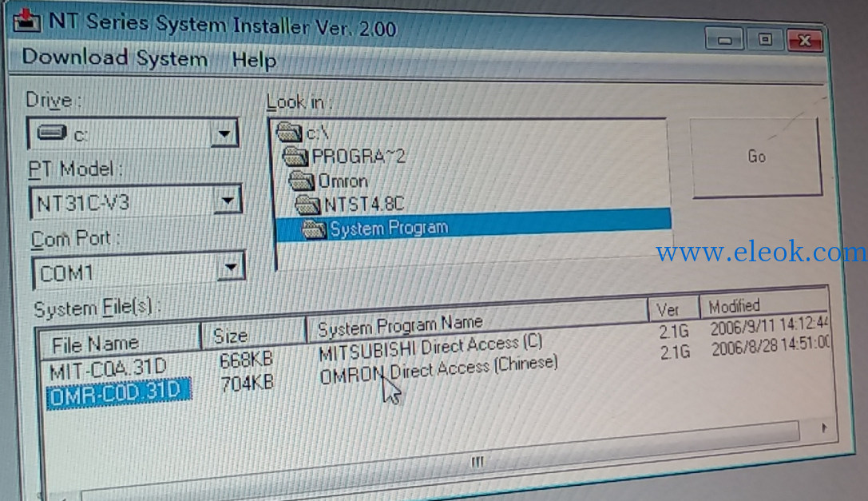
Task: Expand the Drive dropdown arrow
Action: [x=224, y=133]
